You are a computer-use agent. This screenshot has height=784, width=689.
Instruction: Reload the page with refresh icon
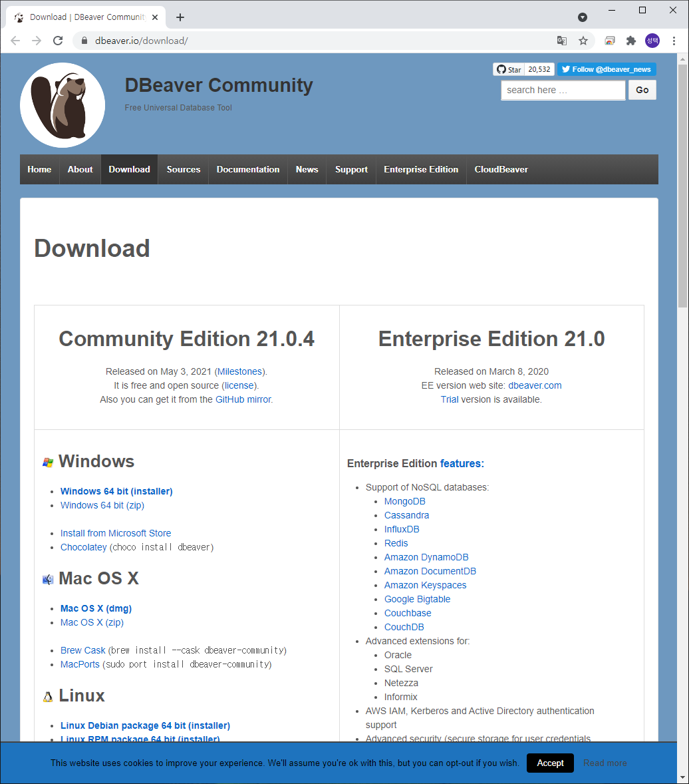(58, 41)
